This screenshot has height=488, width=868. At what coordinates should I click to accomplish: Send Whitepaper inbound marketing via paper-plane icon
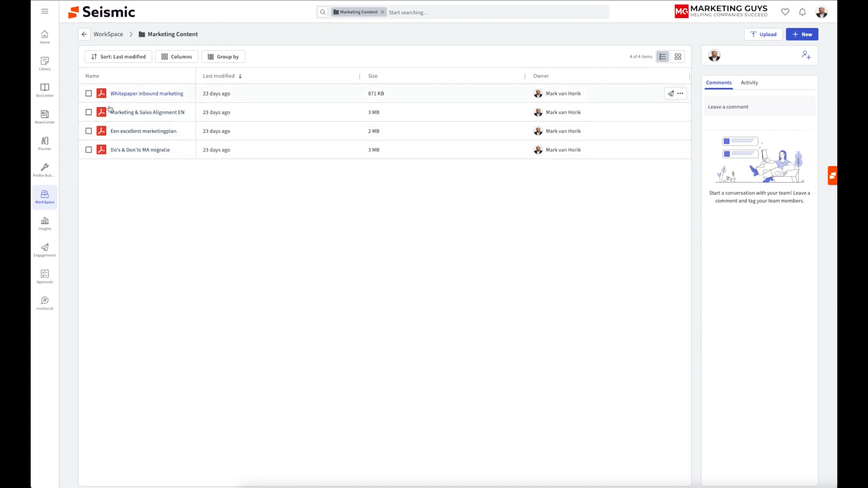coord(671,94)
